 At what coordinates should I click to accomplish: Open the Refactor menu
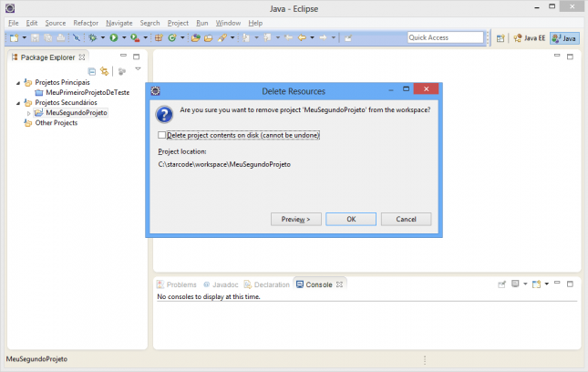86,24
